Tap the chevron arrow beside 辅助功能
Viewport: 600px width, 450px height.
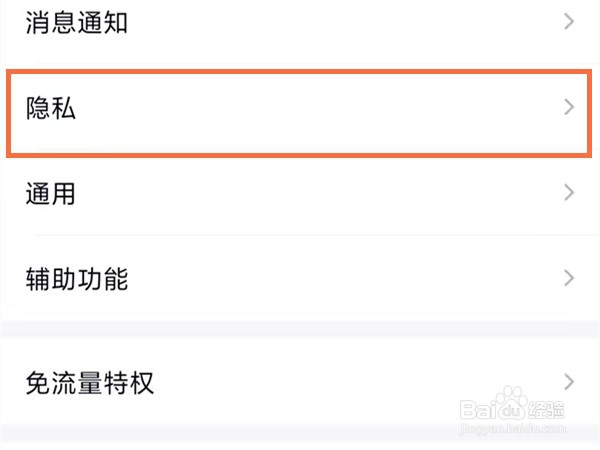point(569,278)
